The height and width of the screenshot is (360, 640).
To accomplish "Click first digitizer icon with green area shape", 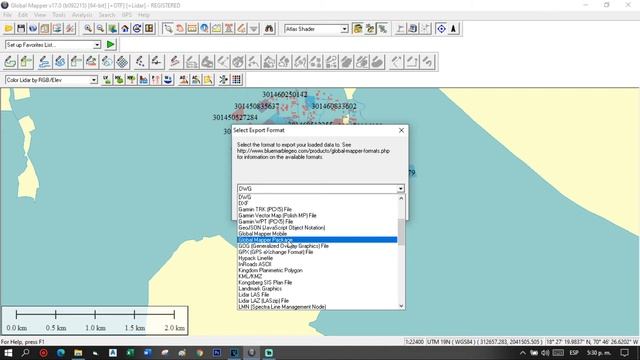I will pos(10,62).
